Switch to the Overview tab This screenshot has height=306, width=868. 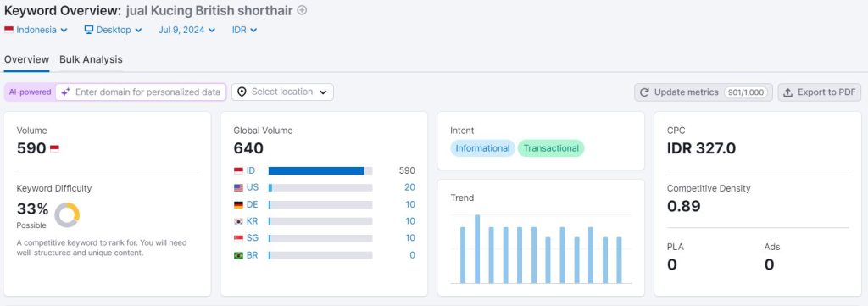[x=26, y=60]
